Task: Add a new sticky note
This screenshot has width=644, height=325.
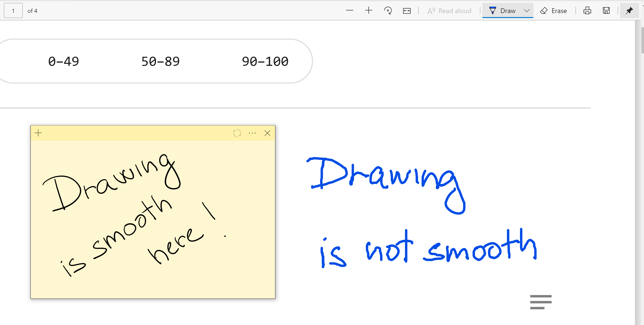Action: [38, 133]
